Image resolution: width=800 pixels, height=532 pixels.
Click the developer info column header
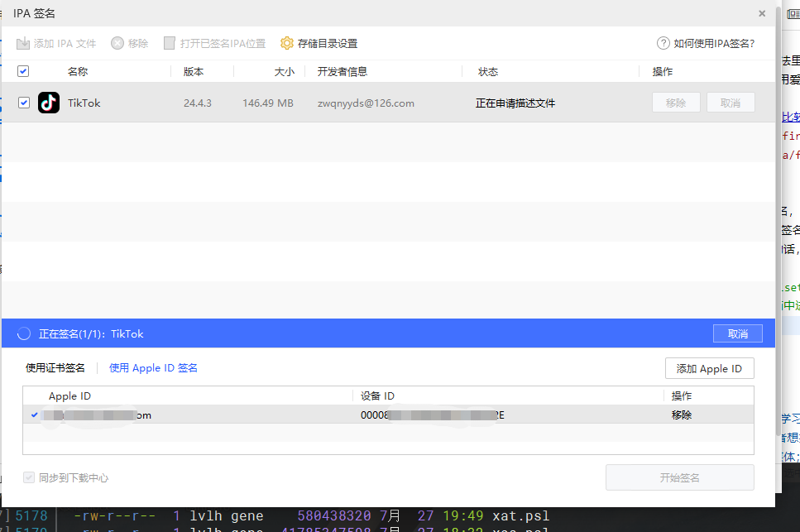coord(343,71)
